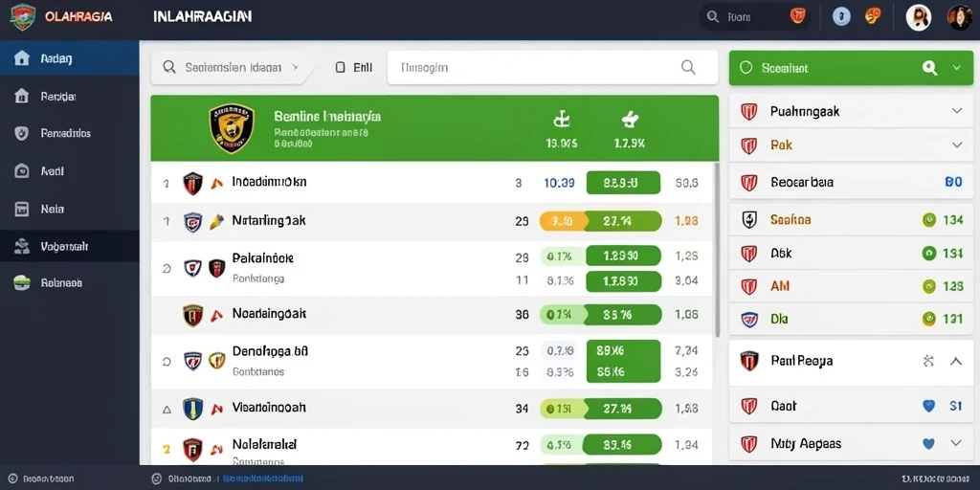Screen dimensions: 980x490
Task: Click the 1.2.9.90 button for Pakainoock
Action: click(x=623, y=256)
